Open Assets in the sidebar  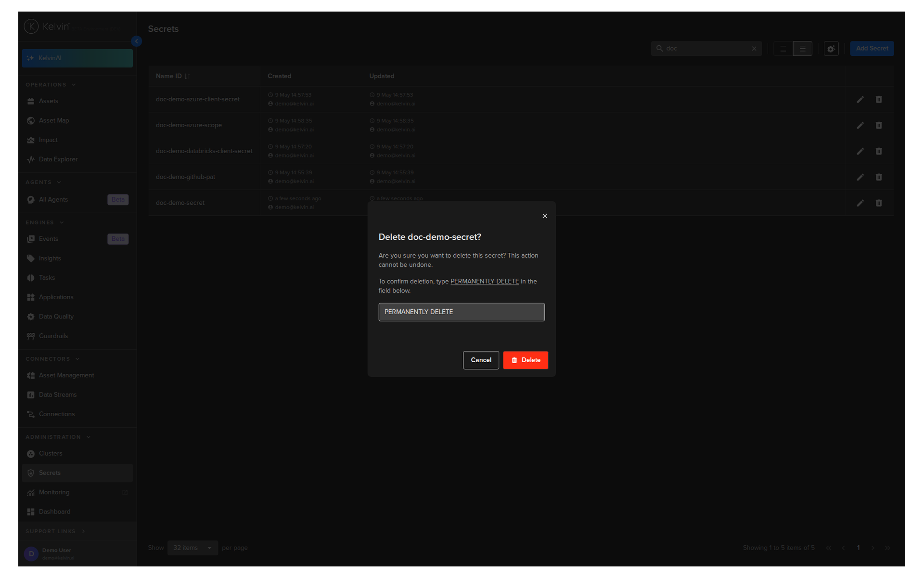(77, 101)
